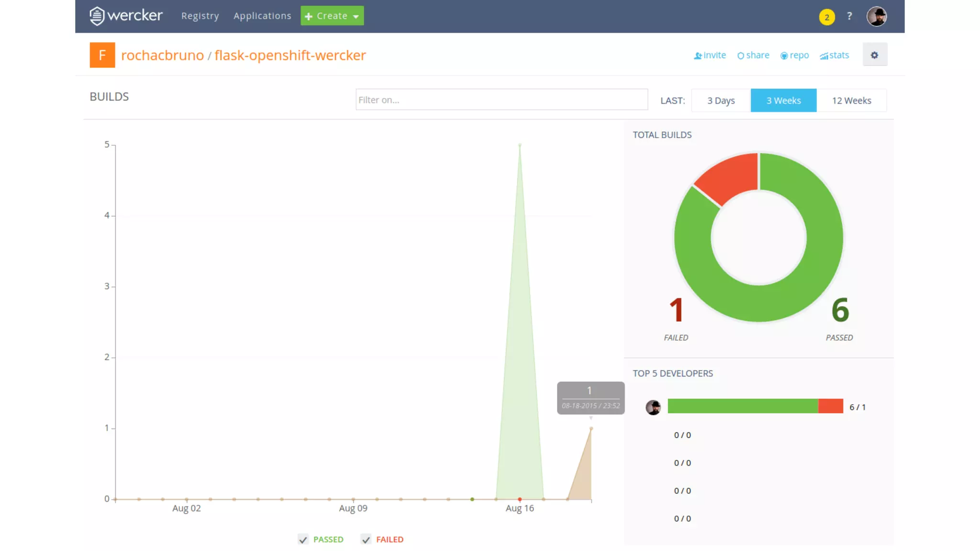980x551 pixels.
Task: Open the stats chart link
Action: [x=834, y=55]
